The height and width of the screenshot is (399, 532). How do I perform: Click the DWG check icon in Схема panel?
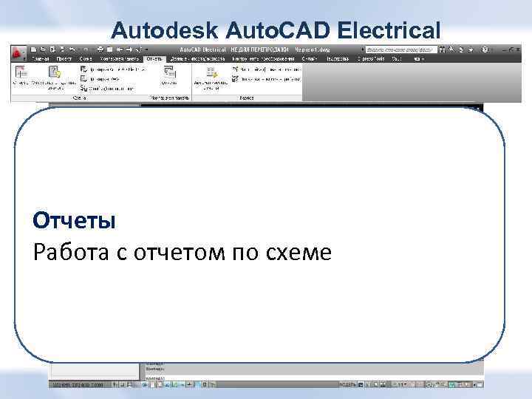(83, 79)
